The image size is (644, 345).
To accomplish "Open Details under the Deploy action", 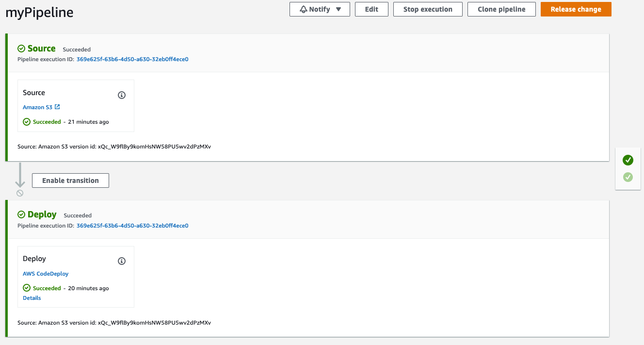I will click(x=32, y=297).
